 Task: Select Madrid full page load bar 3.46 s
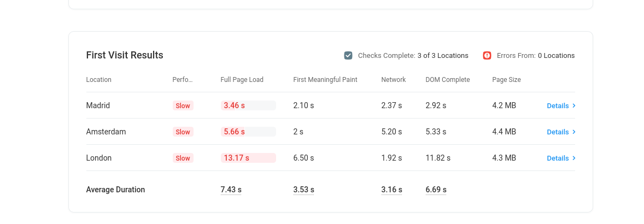coord(248,105)
